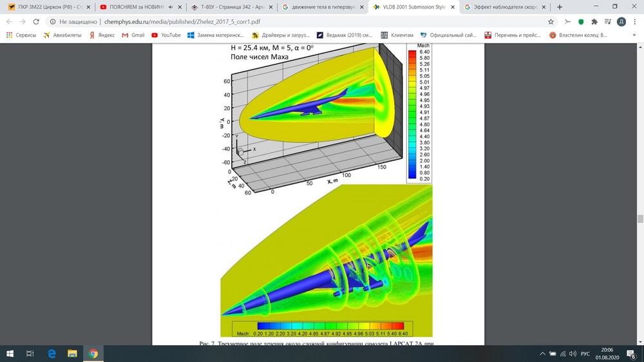Select the VLDB 2001 Submission Style tab

(413, 7)
